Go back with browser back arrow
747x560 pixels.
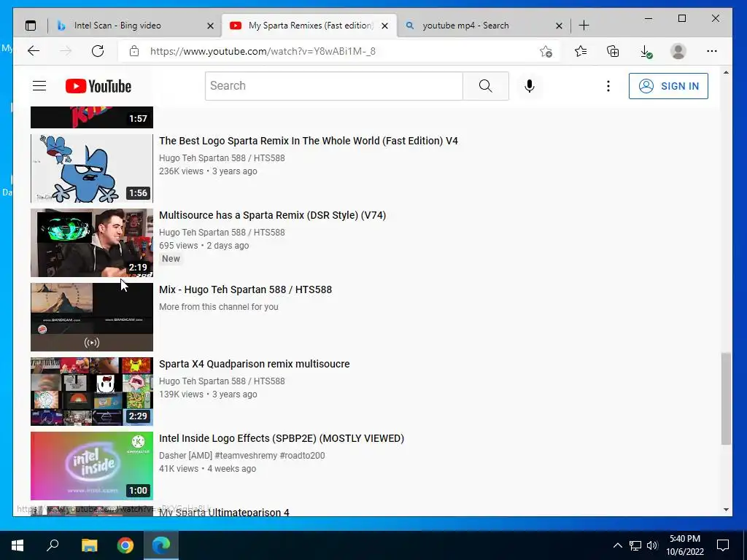[x=34, y=51]
